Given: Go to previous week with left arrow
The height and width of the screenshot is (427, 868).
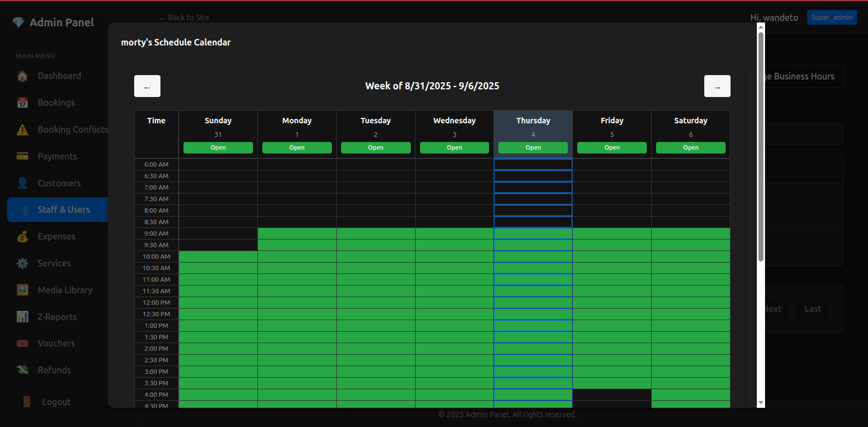Looking at the screenshot, I should 147,86.
